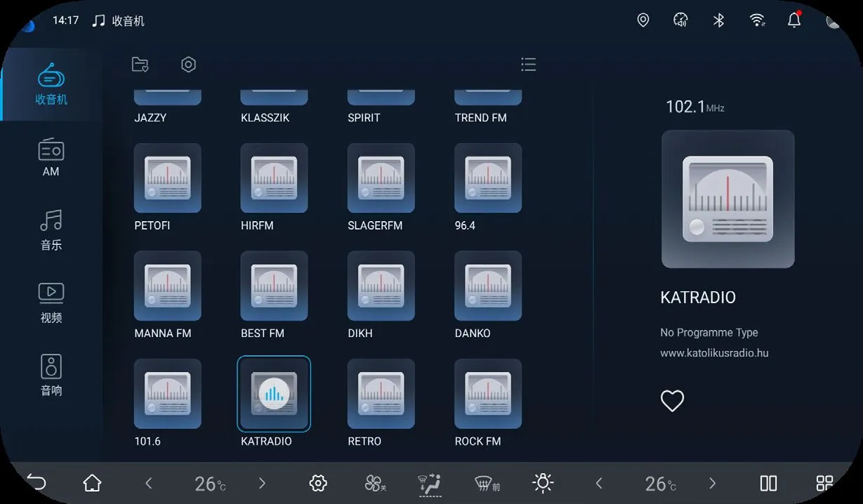
Task: Open Wi-Fi status icon
Action: pos(757,20)
